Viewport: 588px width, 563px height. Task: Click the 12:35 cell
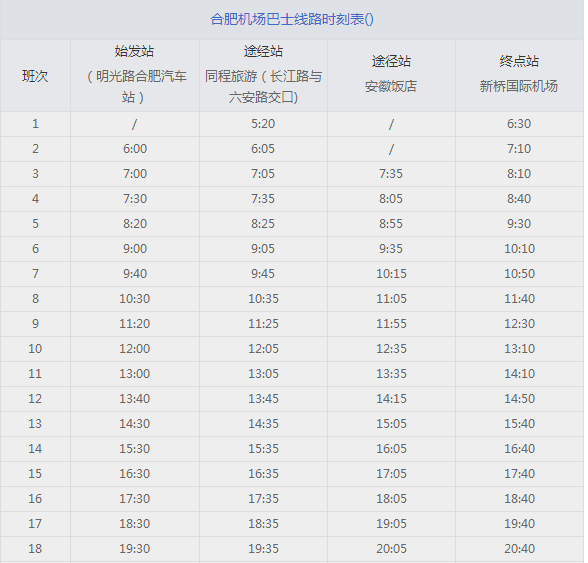point(391,349)
